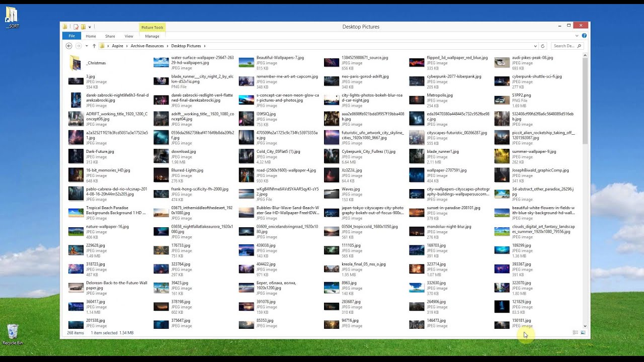The image size is (644, 362).
Task: Open the Manage tab under Picture Tools
Action: 152,36
